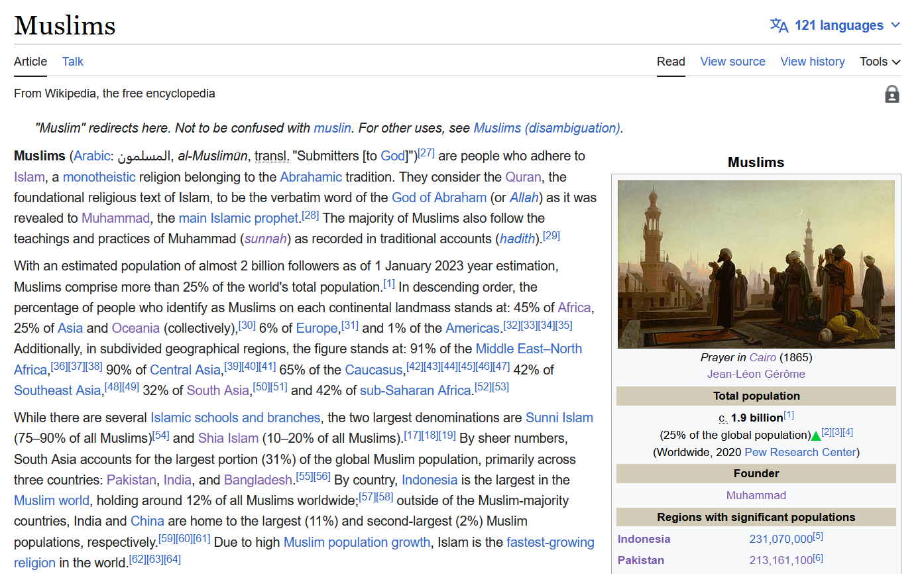Viewport: 924px width, 574px height.
Task: Open the Indonesia link in paragraph
Action: coord(430,480)
